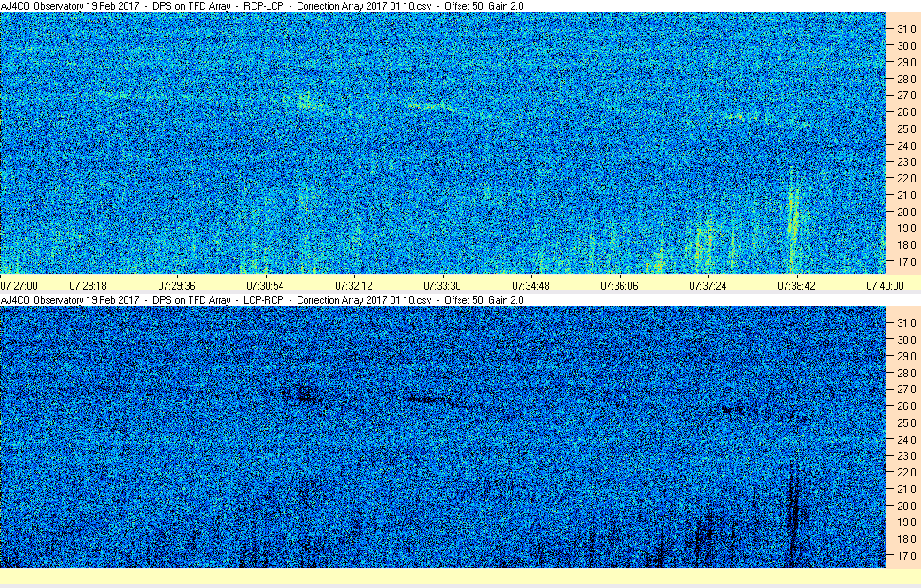Click the 24.0 frequency label of upper spectrogram
The width and height of the screenshot is (921, 588).
(906, 146)
